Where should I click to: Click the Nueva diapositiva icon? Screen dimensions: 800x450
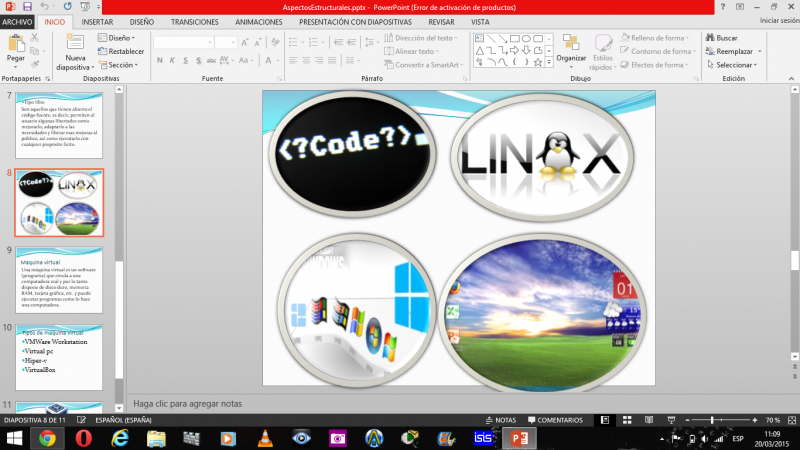(x=75, y=42)
